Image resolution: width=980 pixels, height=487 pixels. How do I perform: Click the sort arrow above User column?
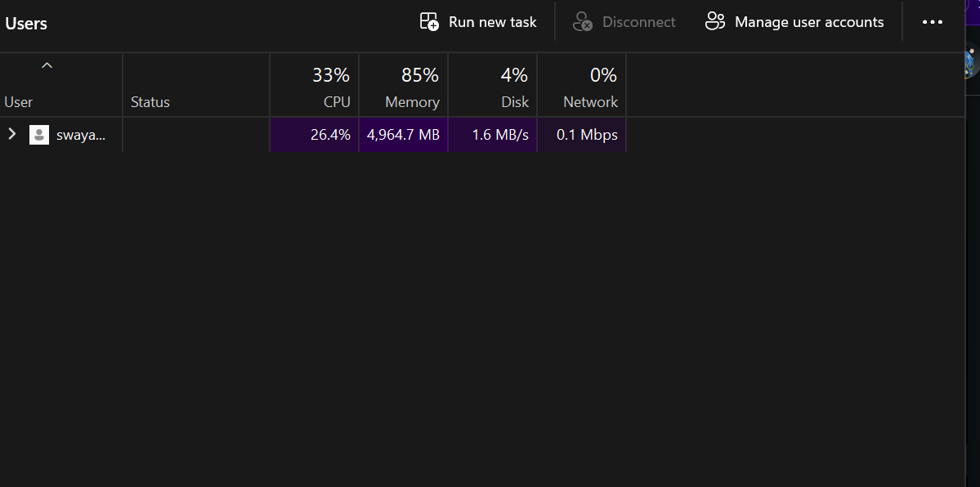pos(47,65)
